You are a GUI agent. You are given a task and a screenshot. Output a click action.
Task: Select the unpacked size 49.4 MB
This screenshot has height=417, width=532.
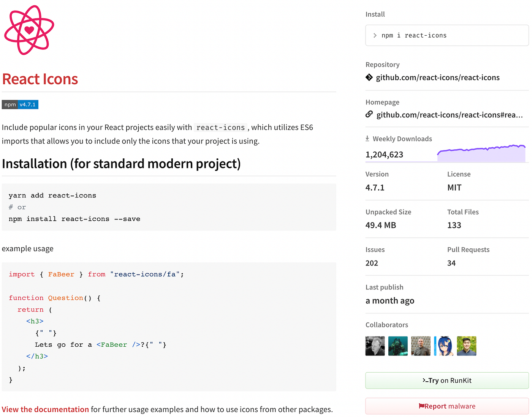[x=381, y=225]
